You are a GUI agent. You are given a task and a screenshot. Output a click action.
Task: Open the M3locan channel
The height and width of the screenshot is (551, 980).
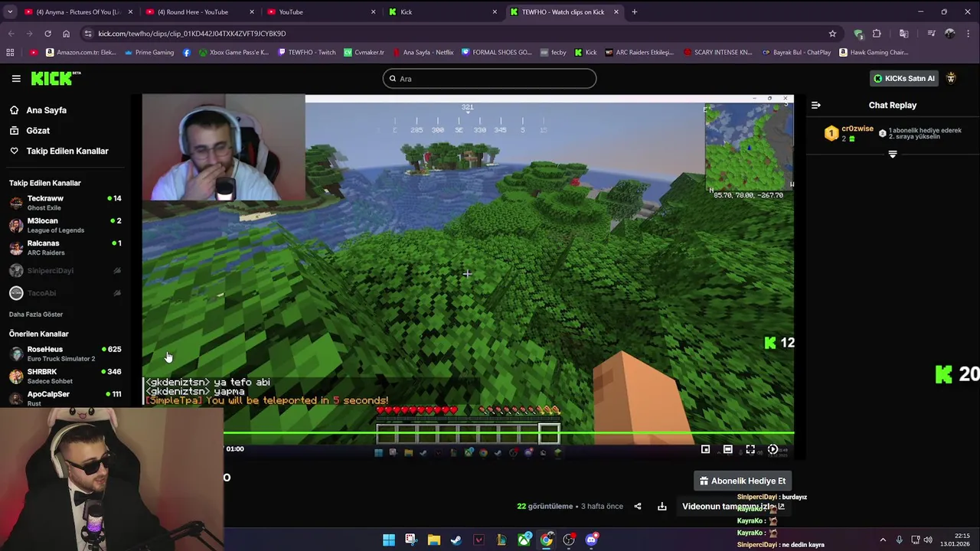coord(65,225)
